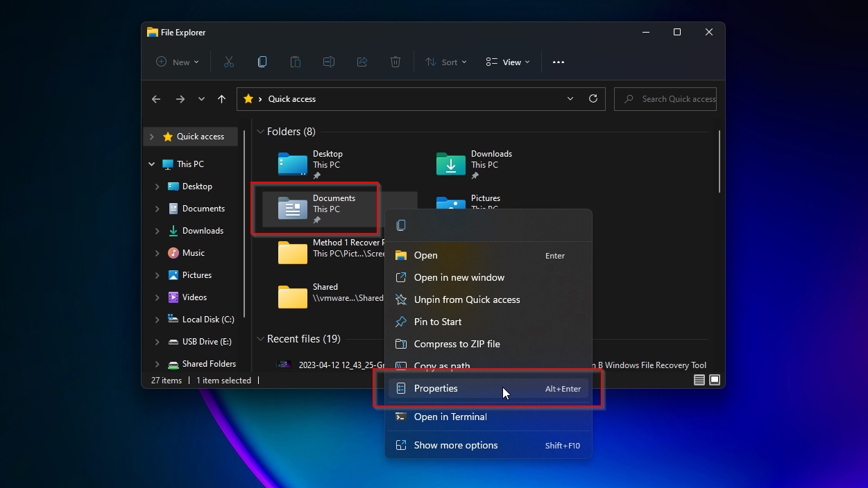
Task: Click the Delete trash icon
Action: click(395, 62)
